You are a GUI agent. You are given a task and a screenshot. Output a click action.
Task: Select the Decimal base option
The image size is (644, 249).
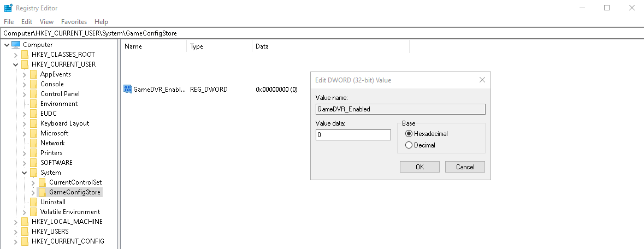pyautogui.click(x=409, y=145)
